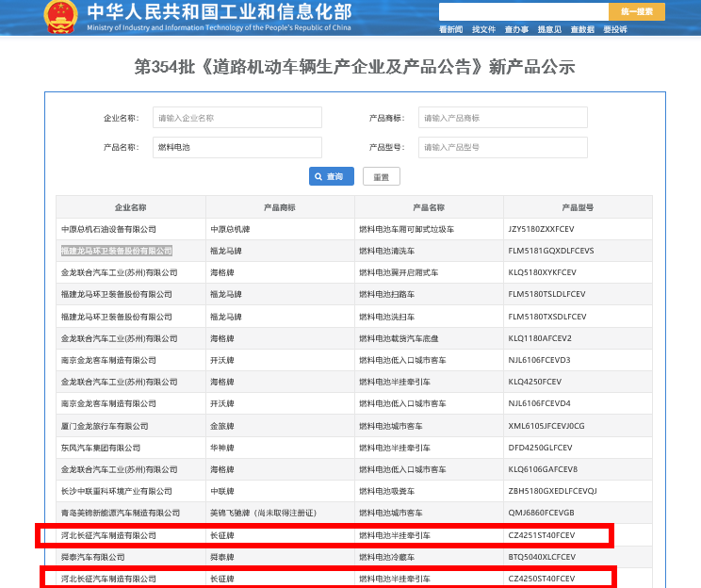Click the 统一搜索 search button

click(637, 11)
